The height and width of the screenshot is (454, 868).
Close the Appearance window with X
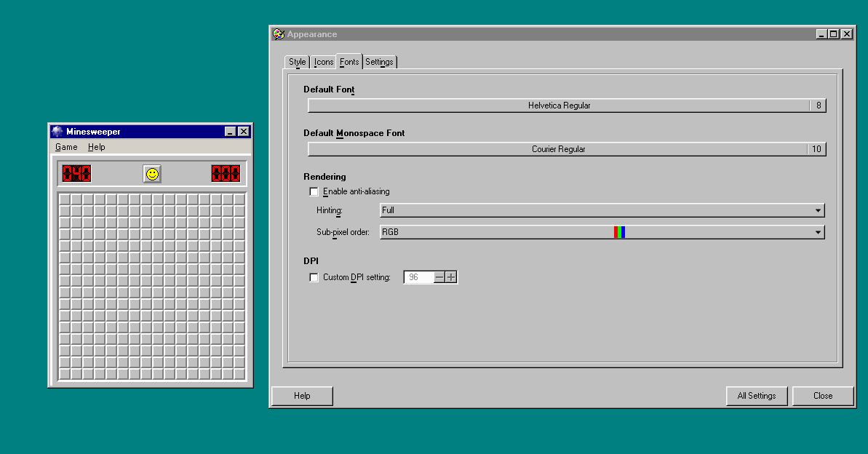(x=847, y=34)
